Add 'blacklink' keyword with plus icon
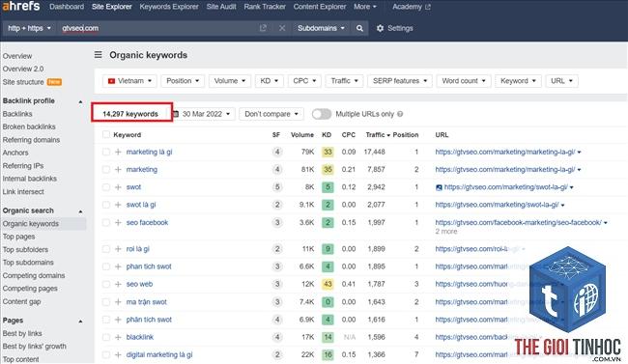The width and height of the screenshot is (628, 364). click(118, 337)
